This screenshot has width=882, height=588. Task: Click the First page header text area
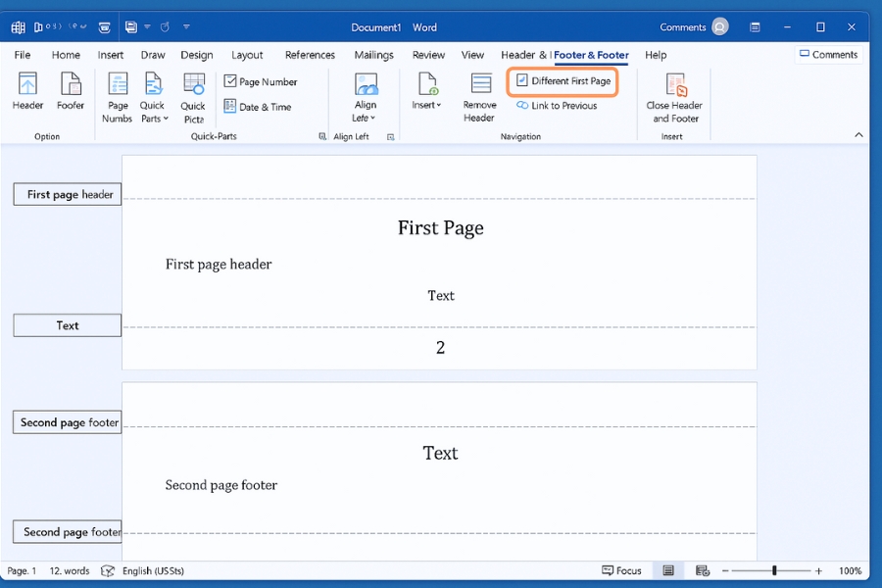[219, 265]
